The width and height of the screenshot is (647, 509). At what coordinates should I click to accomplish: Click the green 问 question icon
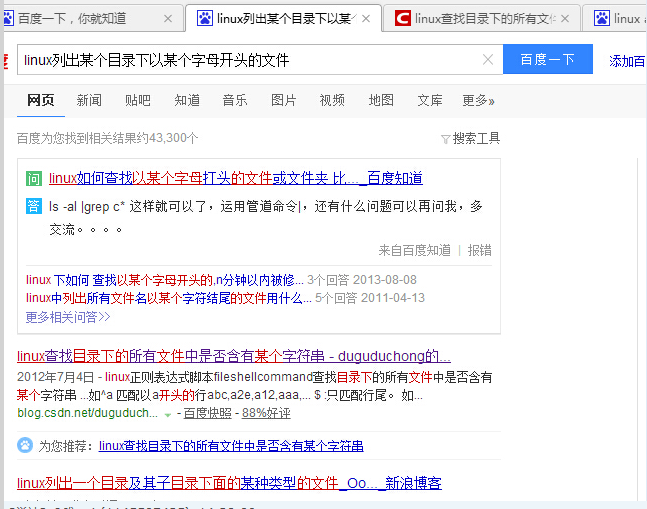pyautogui.click(x=34, y=179)
